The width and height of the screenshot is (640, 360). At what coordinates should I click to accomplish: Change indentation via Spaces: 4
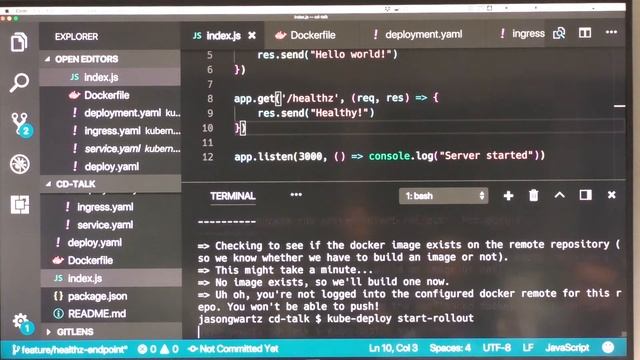click(x=450, y=348)
